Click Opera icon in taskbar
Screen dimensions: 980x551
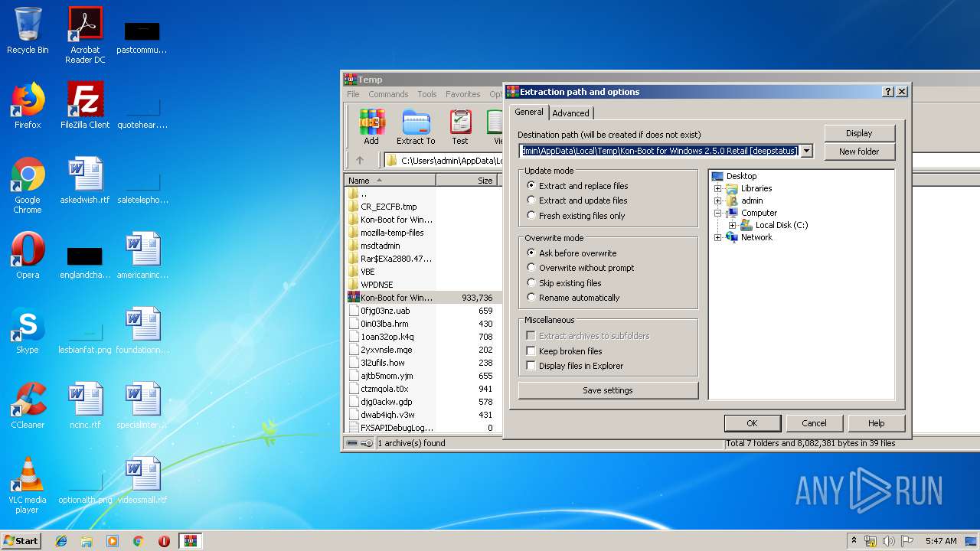(164, 541)
